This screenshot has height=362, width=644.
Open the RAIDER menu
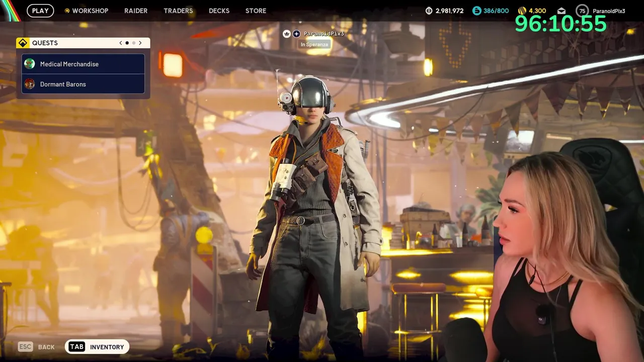click(136, 11)
